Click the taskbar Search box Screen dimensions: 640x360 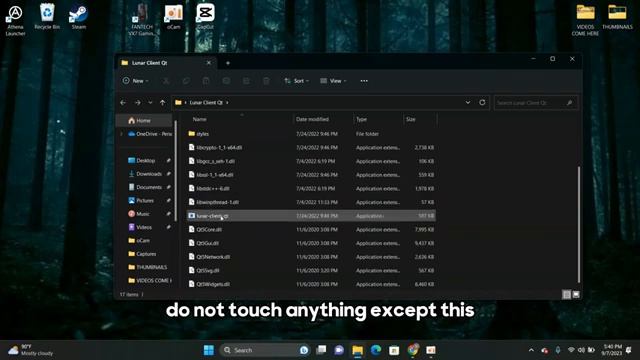(264, 350)
